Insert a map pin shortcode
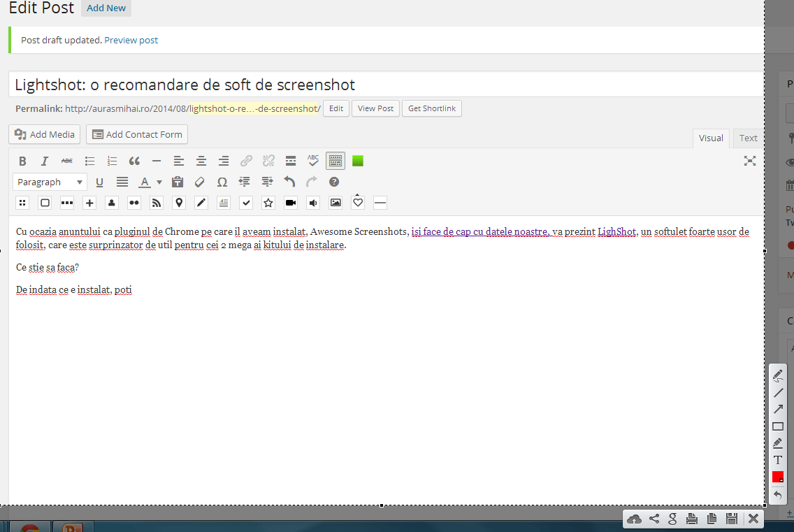 (179, 203)
